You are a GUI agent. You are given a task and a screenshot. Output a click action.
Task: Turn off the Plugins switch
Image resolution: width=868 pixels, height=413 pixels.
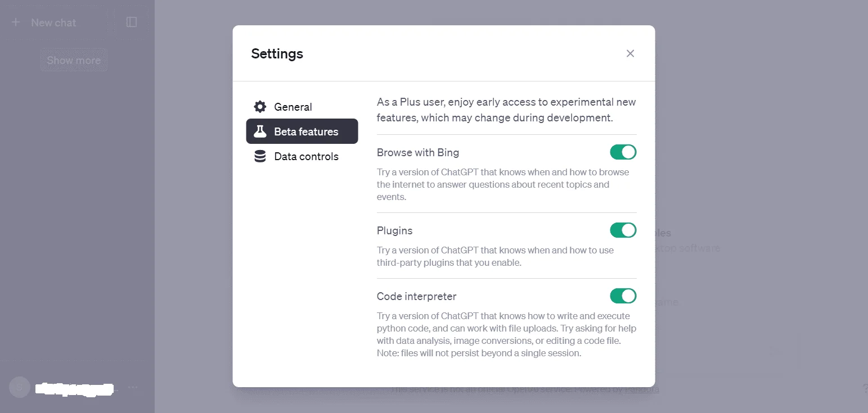point(623,230)
